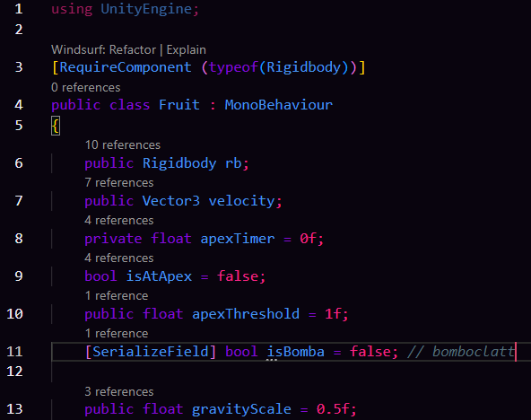Open '4 references' lens above isAtApex
Viewport: 531px width, 420px height.
tap(119, 258)
